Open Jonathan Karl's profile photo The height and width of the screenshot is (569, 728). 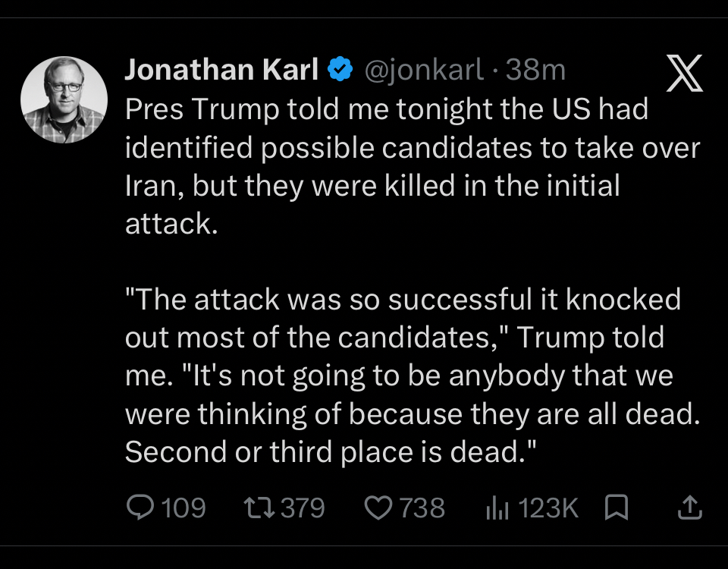coord(63,99)
